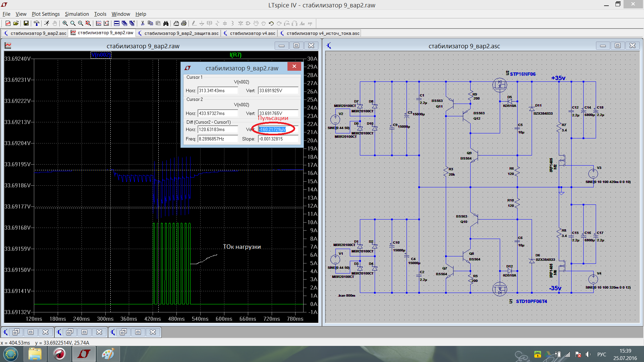This screenshot has height=362, width=644.
Task: Click the Halt simulation hand icon
Action: (x=54, y=23)
